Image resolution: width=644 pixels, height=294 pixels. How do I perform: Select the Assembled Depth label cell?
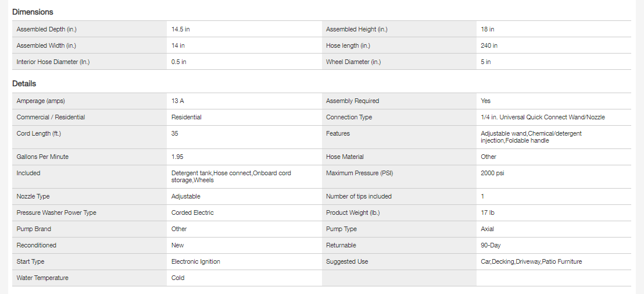click(46, 29)
